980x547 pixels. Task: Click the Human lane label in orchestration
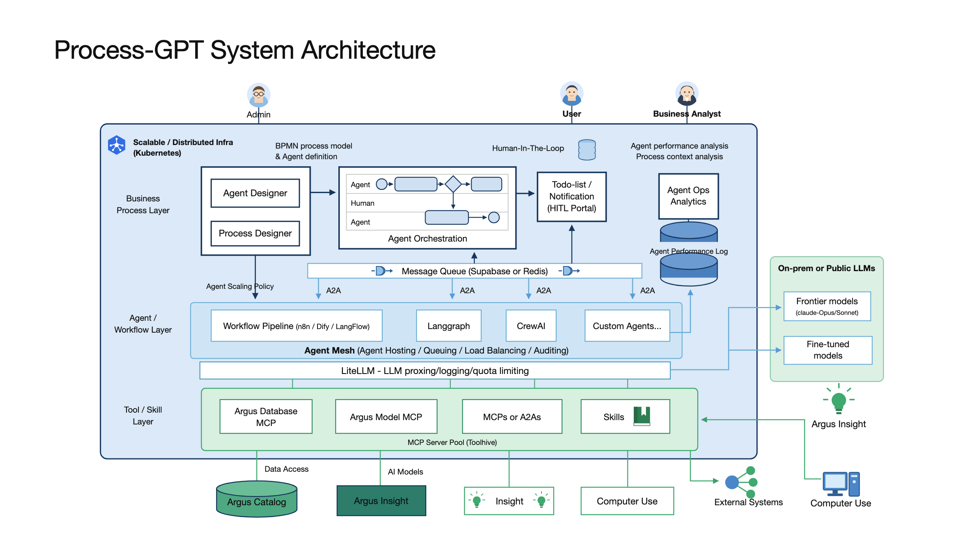coord(362,203)
